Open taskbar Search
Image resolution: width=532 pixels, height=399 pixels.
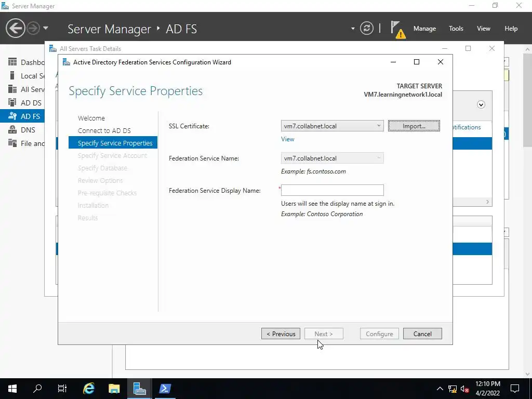pyautogui.click(x=37, y=389)
